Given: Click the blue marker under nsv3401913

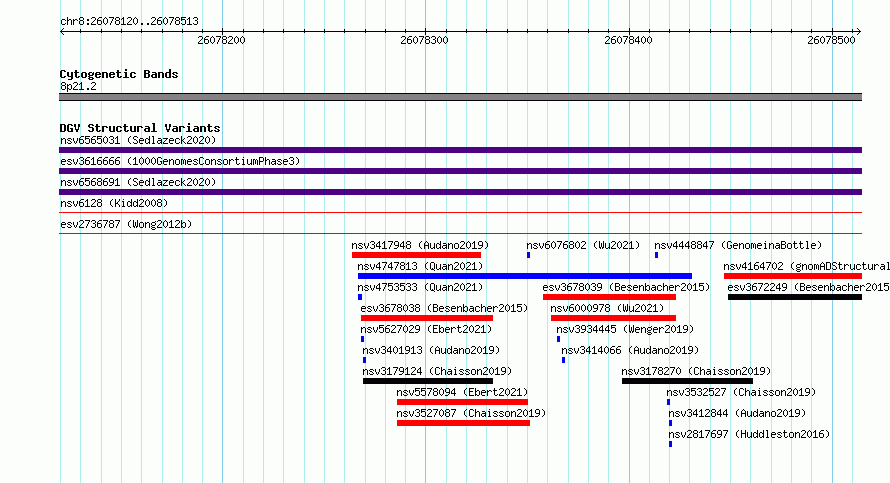Looking at the screenshot, I should (364, 360).
